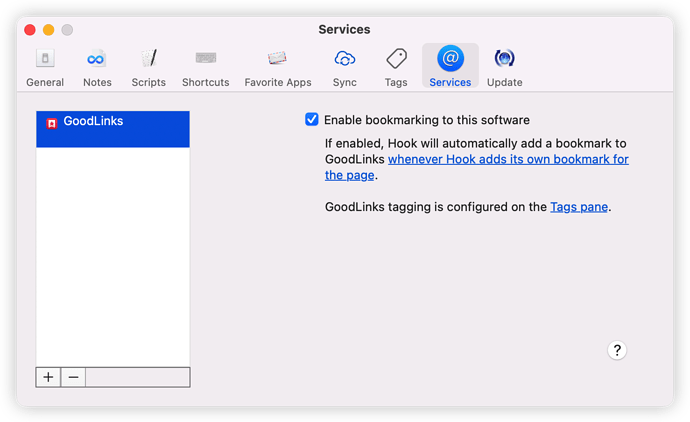Open the help question mark button
The image size is (690, 422).
point(617,350)
